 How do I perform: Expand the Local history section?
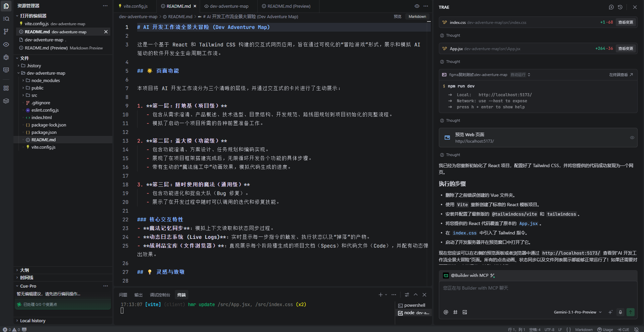(33, 321)
